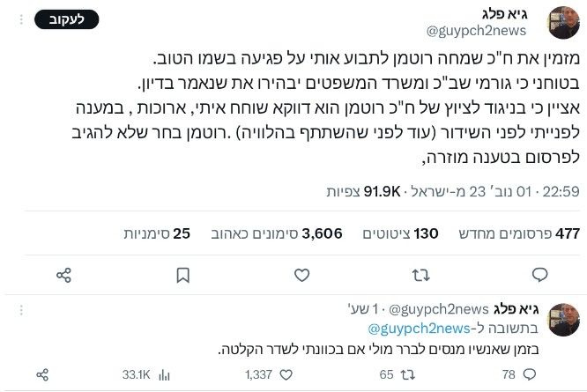
Task: Click the reply icon under the main tweet
Action: coord(541,276)
